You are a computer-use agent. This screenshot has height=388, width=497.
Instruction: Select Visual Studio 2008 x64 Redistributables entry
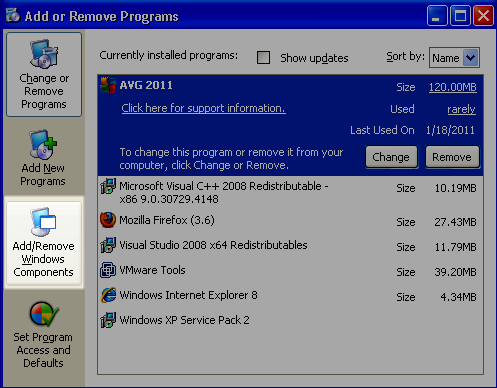point(290,245)
